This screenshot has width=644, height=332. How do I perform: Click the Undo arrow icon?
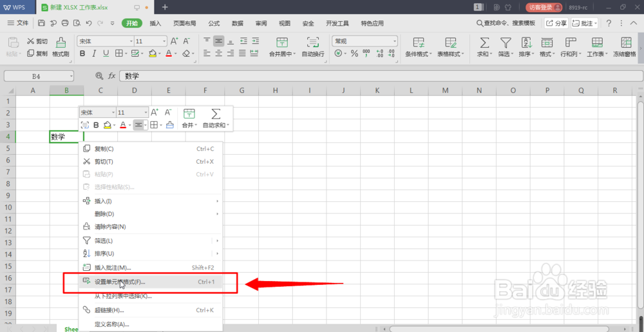tap(89, 23)
